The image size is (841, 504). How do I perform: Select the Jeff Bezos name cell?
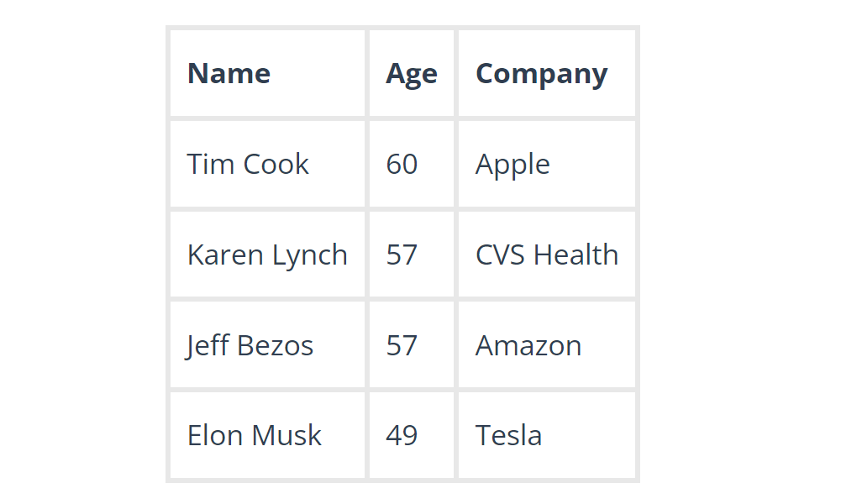click(250, 345)
